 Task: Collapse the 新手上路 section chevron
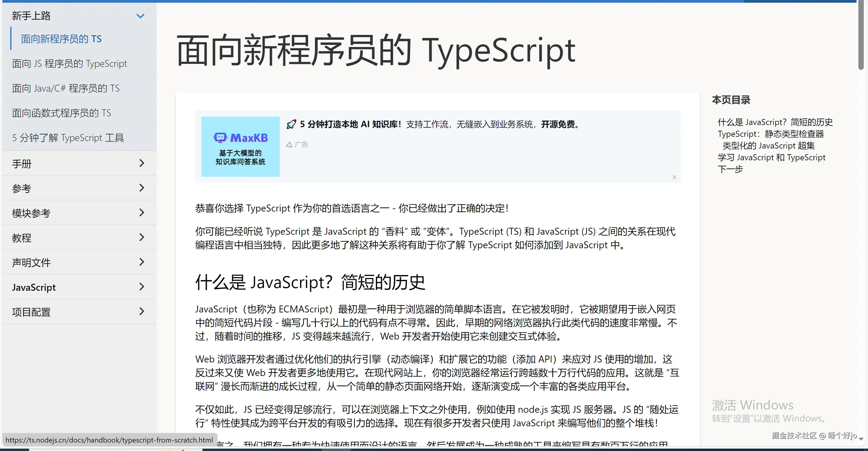tap(140, 16)
